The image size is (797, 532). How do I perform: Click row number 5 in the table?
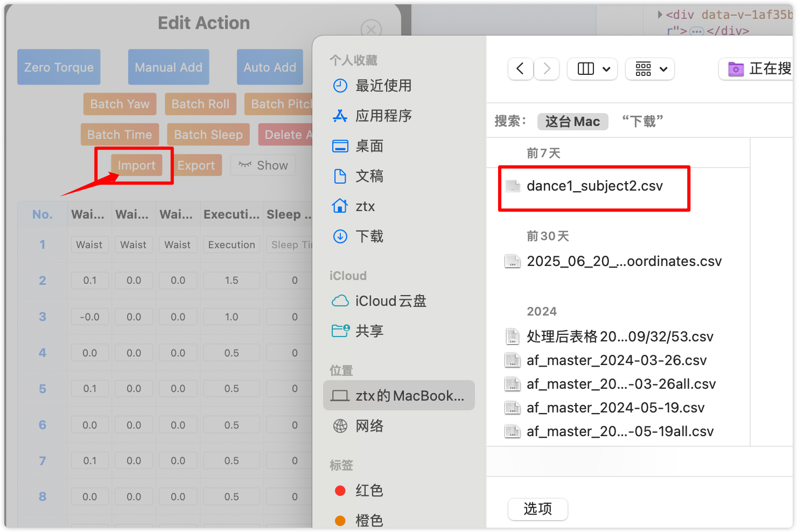[x=43, y=389]
